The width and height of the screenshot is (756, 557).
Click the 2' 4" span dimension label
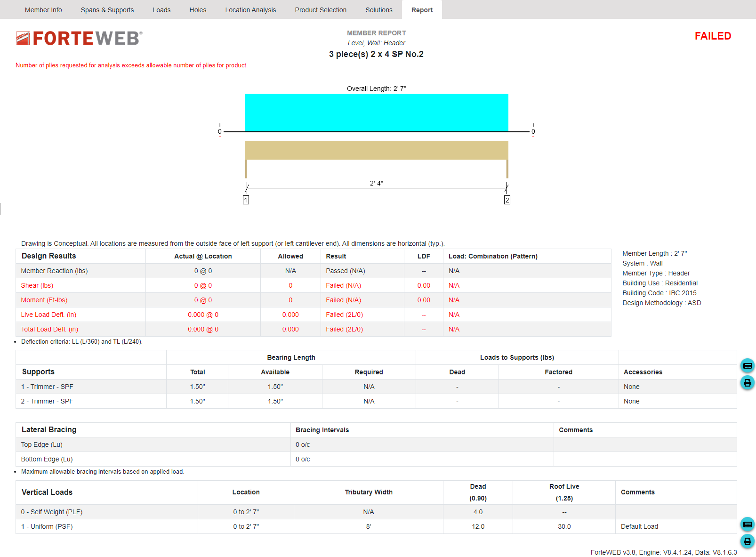point(377,183)
